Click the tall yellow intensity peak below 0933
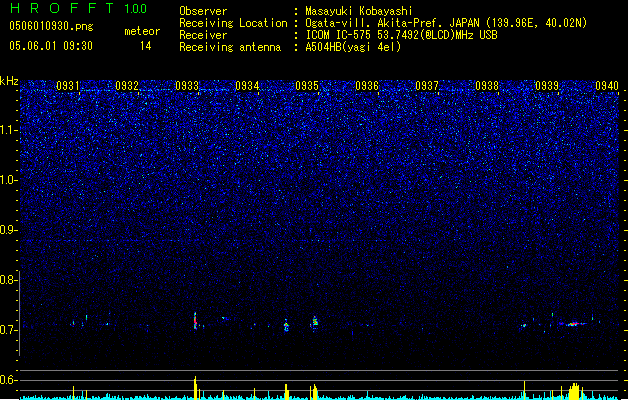Image resolution: width=629 pixels, height=400 pixels. click(195, 388)
